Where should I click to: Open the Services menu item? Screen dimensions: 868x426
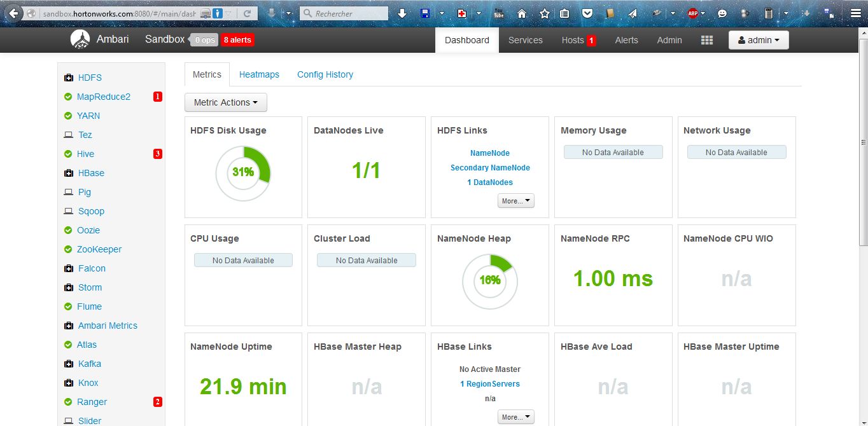[x=525, y=39]
